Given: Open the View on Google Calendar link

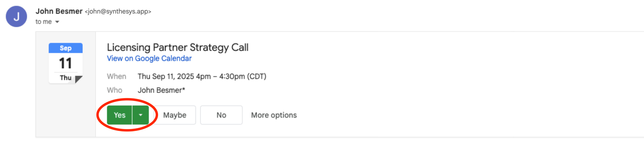Looking at the screenshot, I should (149, 58).
